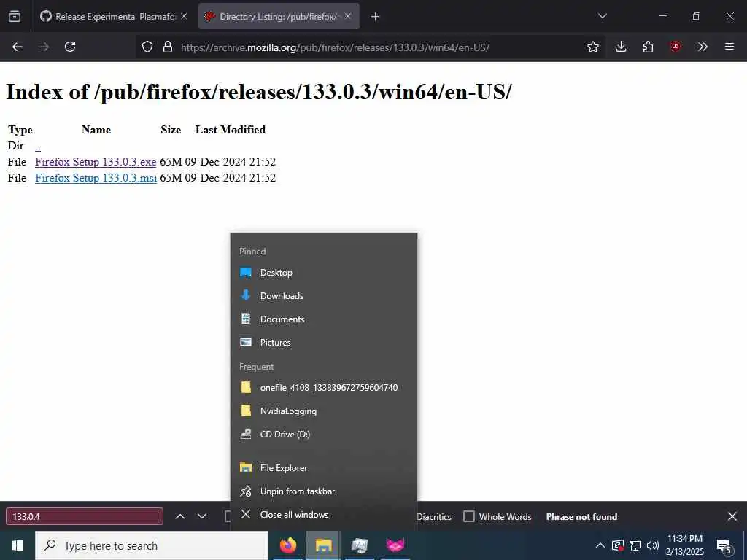Open the volume speaker tray icon

click(652, 545)
